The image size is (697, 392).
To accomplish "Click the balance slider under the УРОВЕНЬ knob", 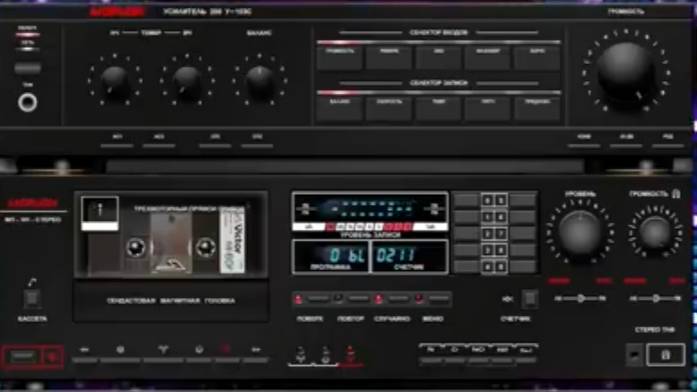I will (581, 299).
